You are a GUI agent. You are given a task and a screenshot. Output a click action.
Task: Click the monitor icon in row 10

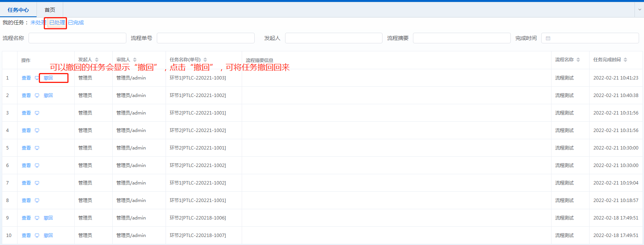pyautogui.click(x=37, y=235)
